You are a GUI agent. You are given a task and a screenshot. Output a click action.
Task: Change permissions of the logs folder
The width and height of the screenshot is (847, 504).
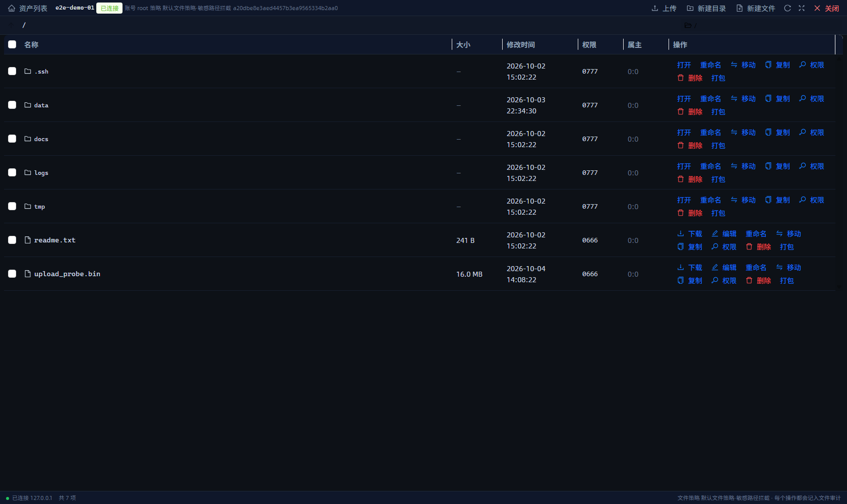812,166
